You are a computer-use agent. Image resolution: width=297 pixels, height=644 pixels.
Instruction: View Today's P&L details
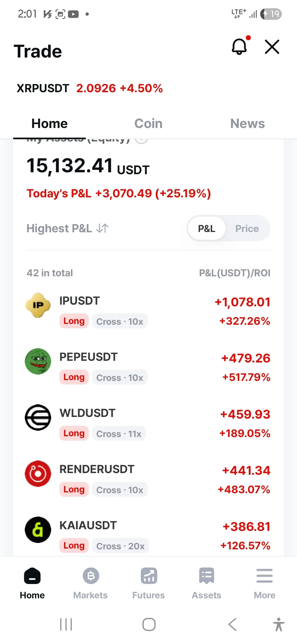pos(119,193)
